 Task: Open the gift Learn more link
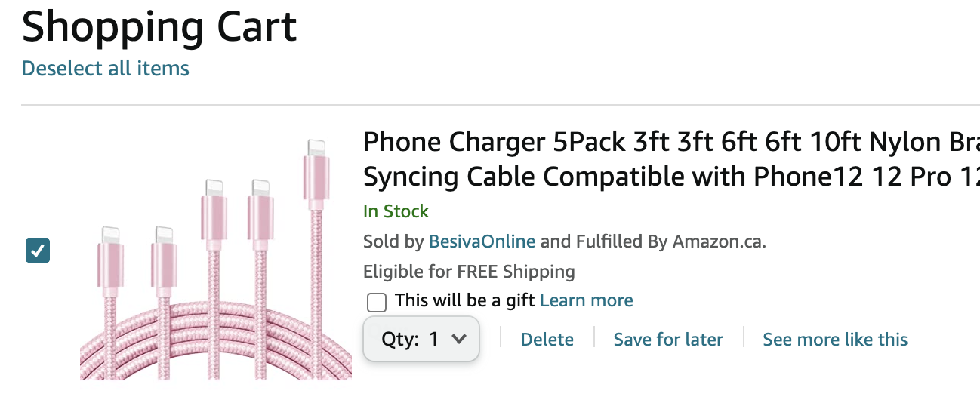[586, 300]
